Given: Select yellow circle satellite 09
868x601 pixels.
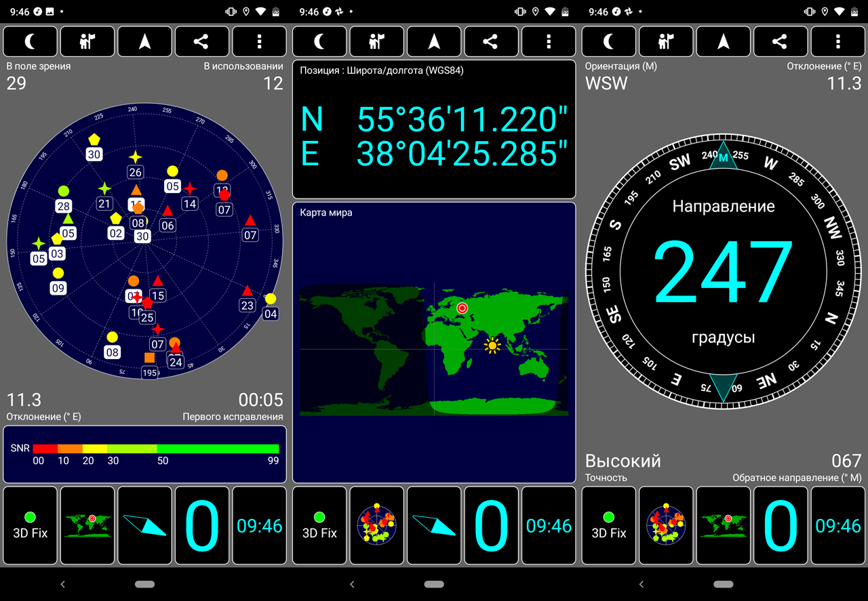Looking at the screenshot, I should [58, 273].
